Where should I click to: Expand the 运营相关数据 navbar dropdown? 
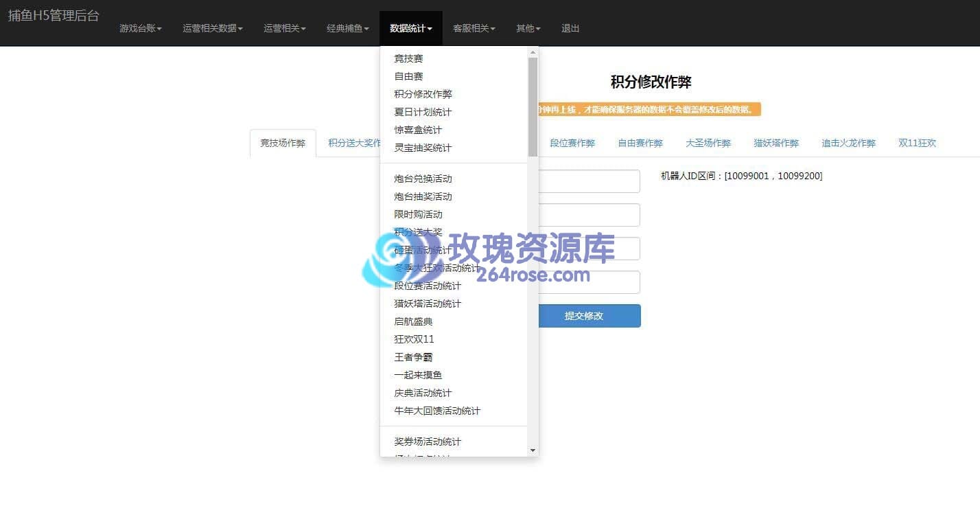pyautogui.click(x=213, y=28)
